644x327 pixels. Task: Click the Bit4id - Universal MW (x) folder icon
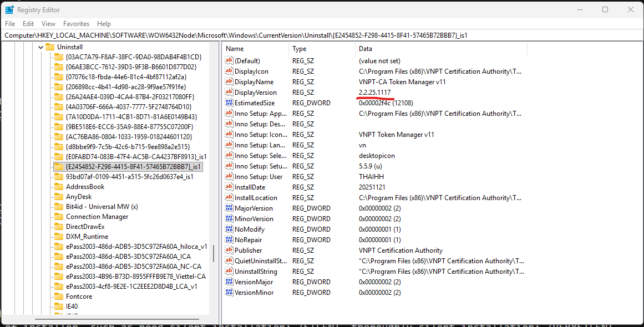59,206
